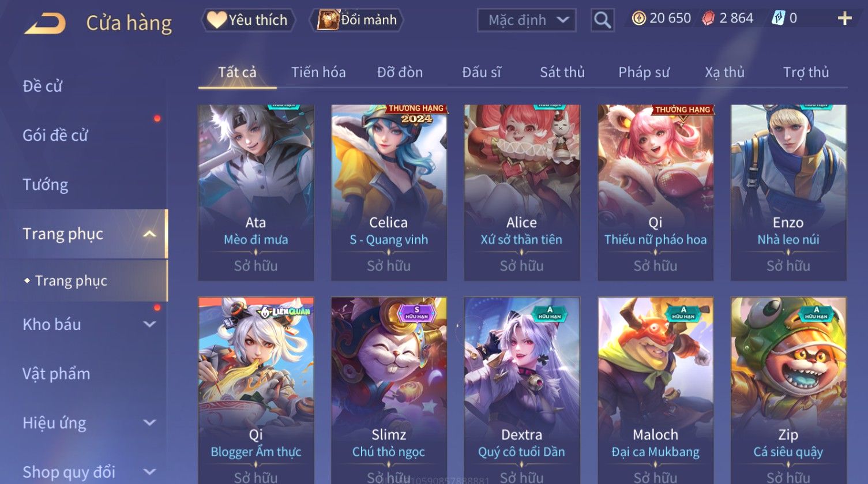Screen dimensions: 868x484
Task: Tap the golden back arrow icon
Action: (45, 24)
